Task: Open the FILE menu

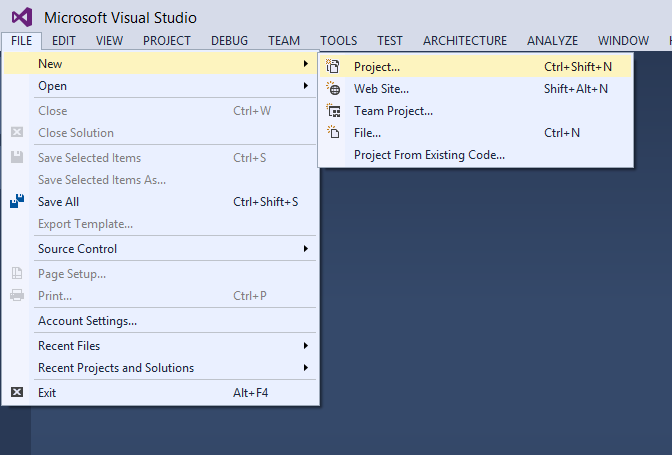Action: (x=21, y=41)
